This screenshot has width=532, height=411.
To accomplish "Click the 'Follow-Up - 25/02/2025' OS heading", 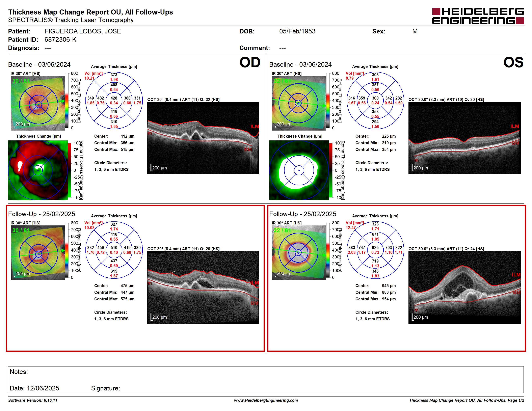I will point(302,214).
